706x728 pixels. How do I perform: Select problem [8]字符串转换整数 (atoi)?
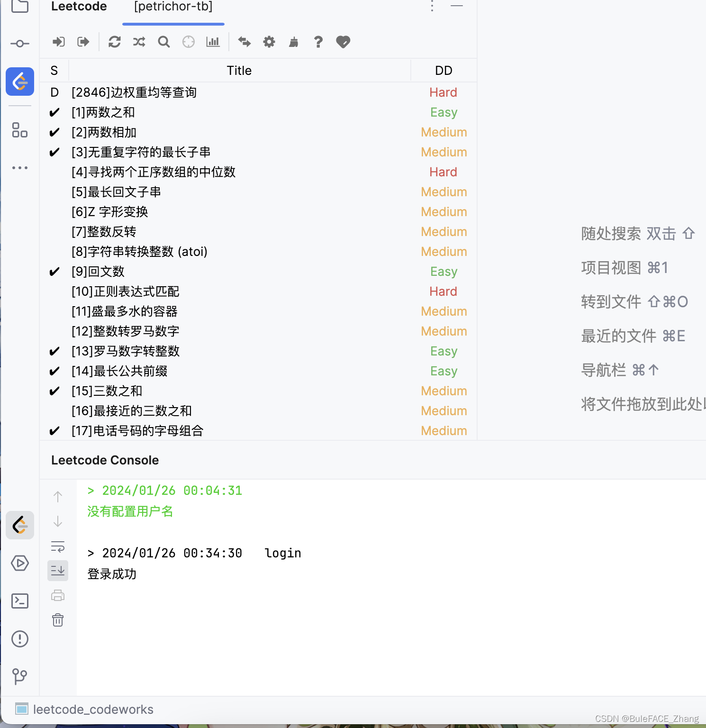258,252
